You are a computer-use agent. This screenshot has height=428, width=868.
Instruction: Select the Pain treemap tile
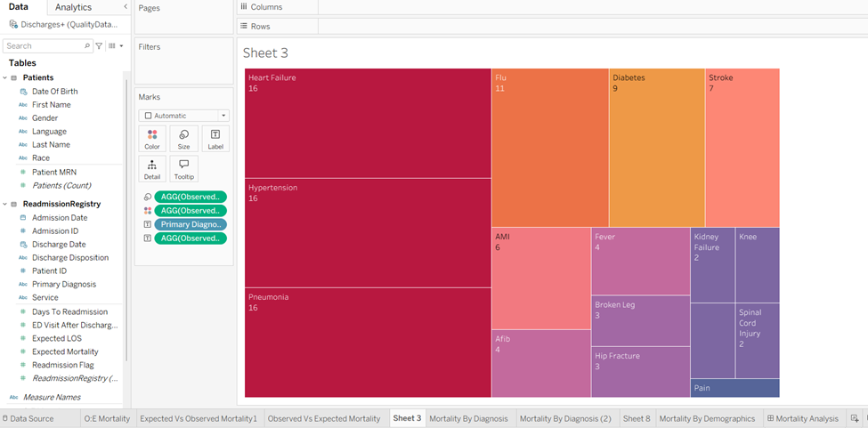[x=734, y=388]
